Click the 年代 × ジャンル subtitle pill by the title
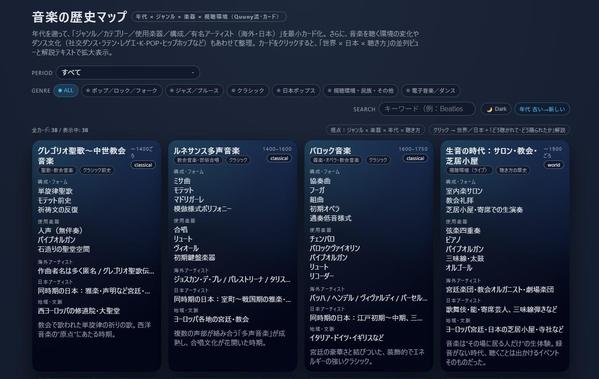Viewport: 599px width, 379px height. (209, 17)
